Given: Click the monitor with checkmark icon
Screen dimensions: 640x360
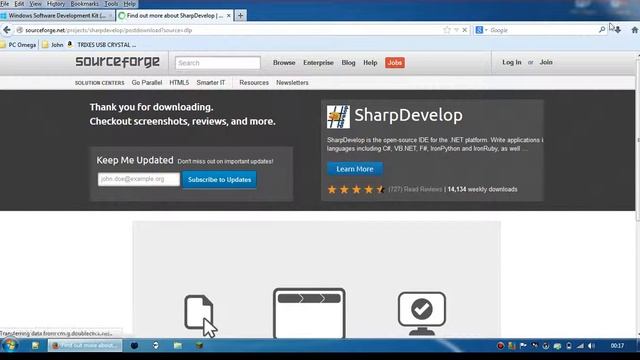Looking at the screenshot, I should pyautogui.click(x=422, y=313).
